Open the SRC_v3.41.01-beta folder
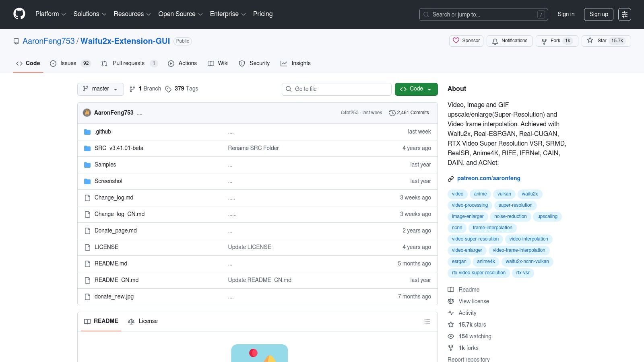644x362 pixels. click(119, 148)
